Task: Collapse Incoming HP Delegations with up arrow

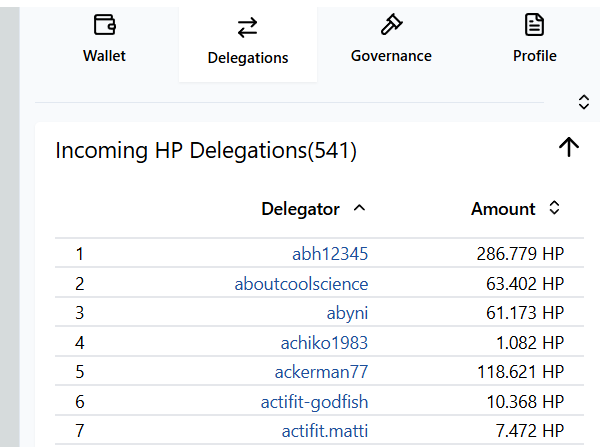Action: click(x=568, y=148)
